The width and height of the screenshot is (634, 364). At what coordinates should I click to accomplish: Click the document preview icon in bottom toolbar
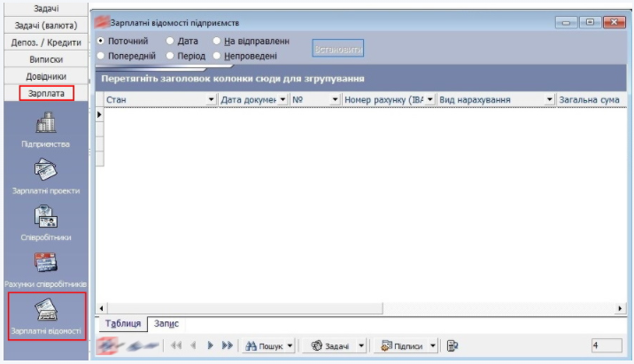452,345
